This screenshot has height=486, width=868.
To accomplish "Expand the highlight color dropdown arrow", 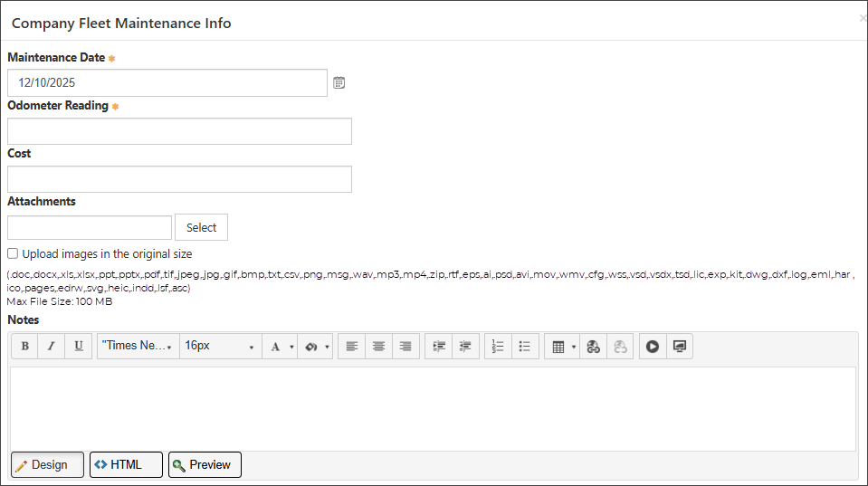I will (327, 347).
